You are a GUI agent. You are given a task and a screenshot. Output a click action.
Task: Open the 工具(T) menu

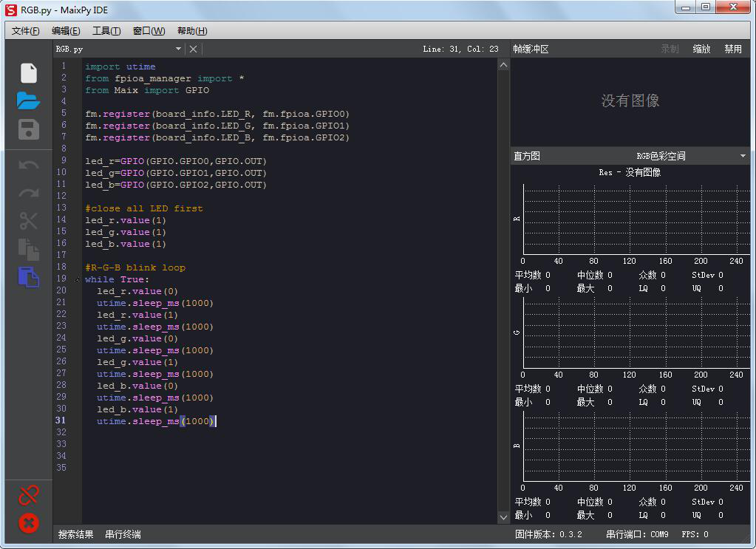pos(106,31)
